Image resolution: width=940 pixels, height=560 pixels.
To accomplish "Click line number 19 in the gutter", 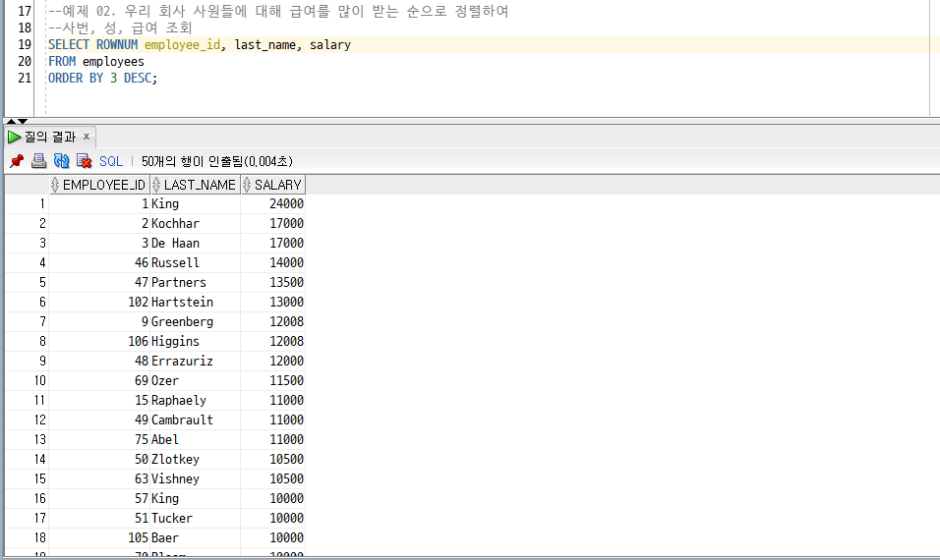I will pos(25,45).
